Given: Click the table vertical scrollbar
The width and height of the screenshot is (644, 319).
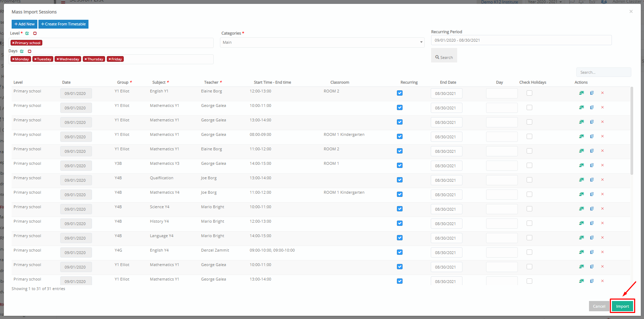Looking at the screenshot, I should 632,131.
